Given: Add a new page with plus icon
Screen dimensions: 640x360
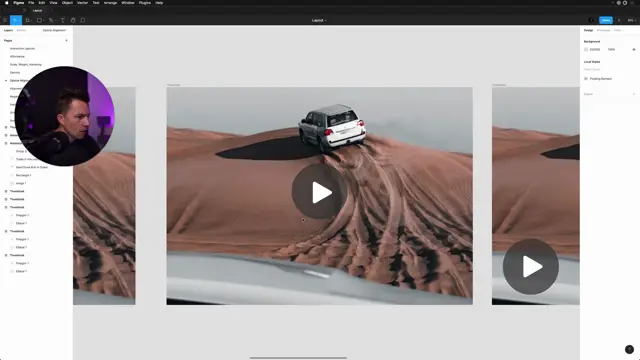Looking at the screenshot, I should [x=67, y=40].
